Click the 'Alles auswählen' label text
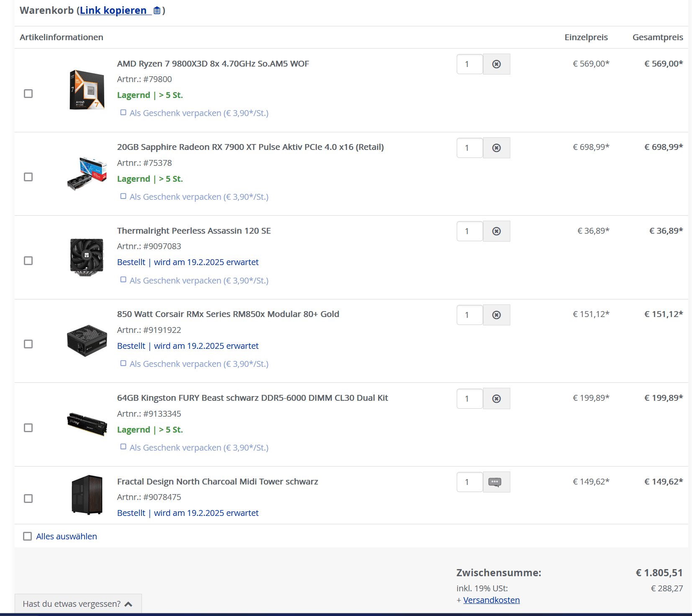This screenshot has height=616, width=692. tap(67, 536)
